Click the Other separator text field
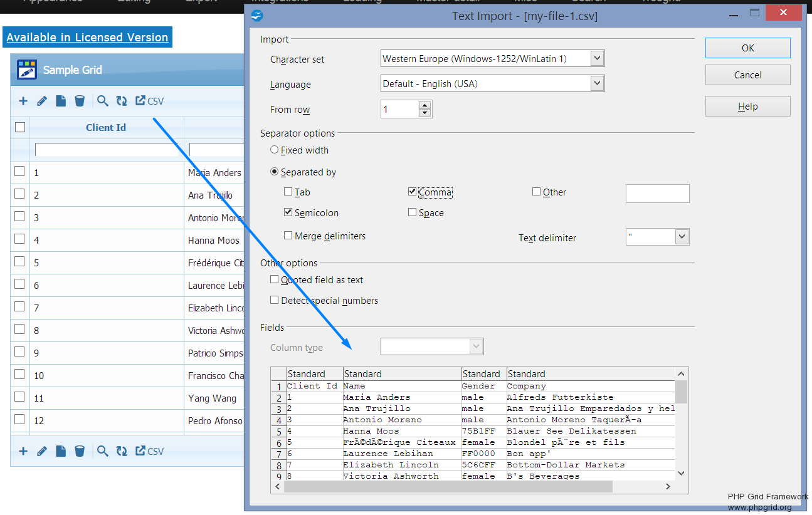Screen dimensions: 812x515 (657, 194)
